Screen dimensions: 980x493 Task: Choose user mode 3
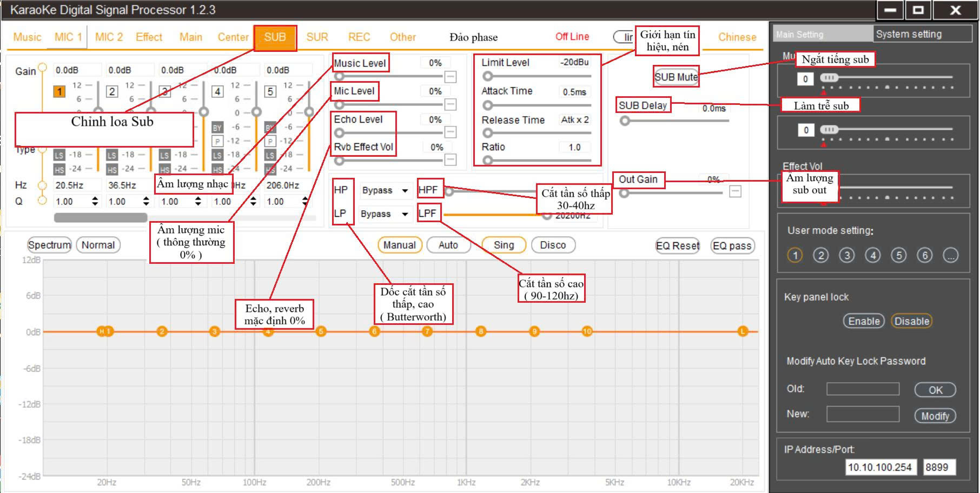coord(846,255)
